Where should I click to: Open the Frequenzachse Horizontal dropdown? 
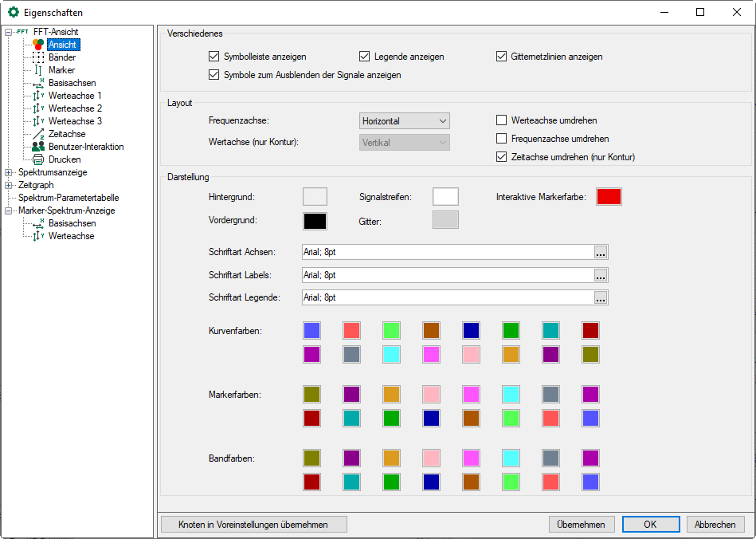[405, 121]
